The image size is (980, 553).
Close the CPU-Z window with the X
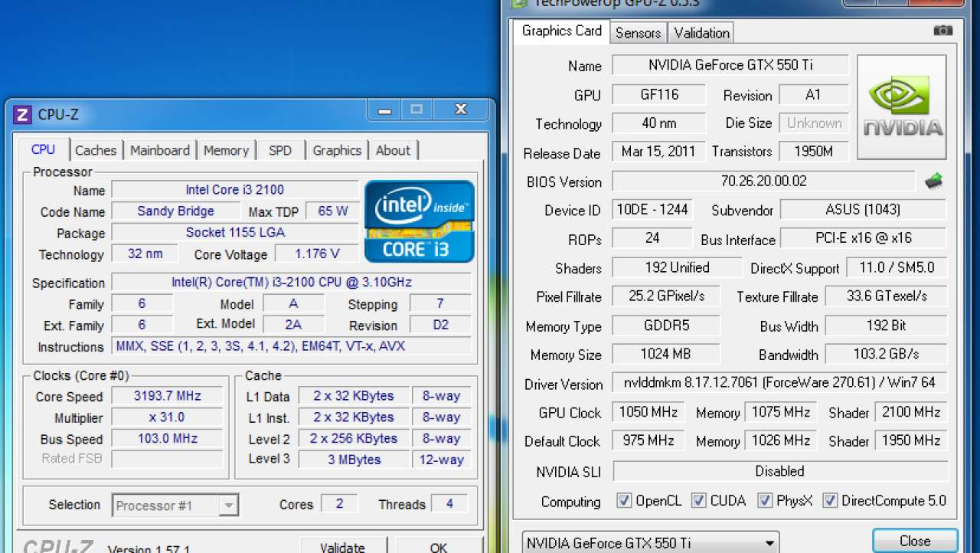(x=461, y=110)
